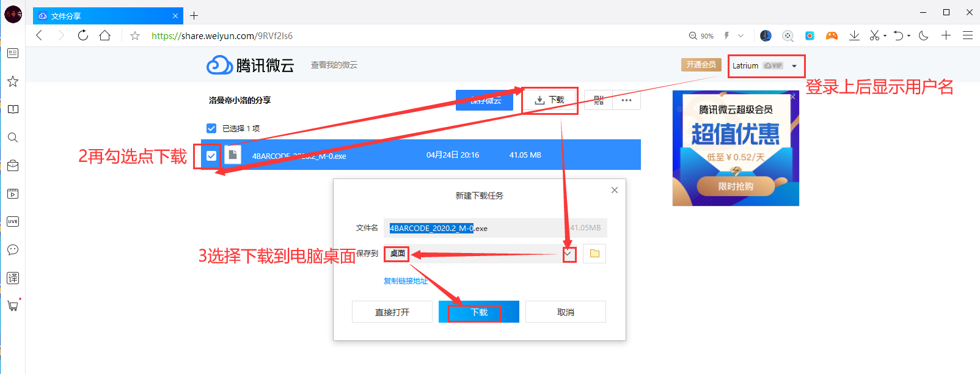
Task: Open the three-dots more options menu
Action: pos(626,100)
